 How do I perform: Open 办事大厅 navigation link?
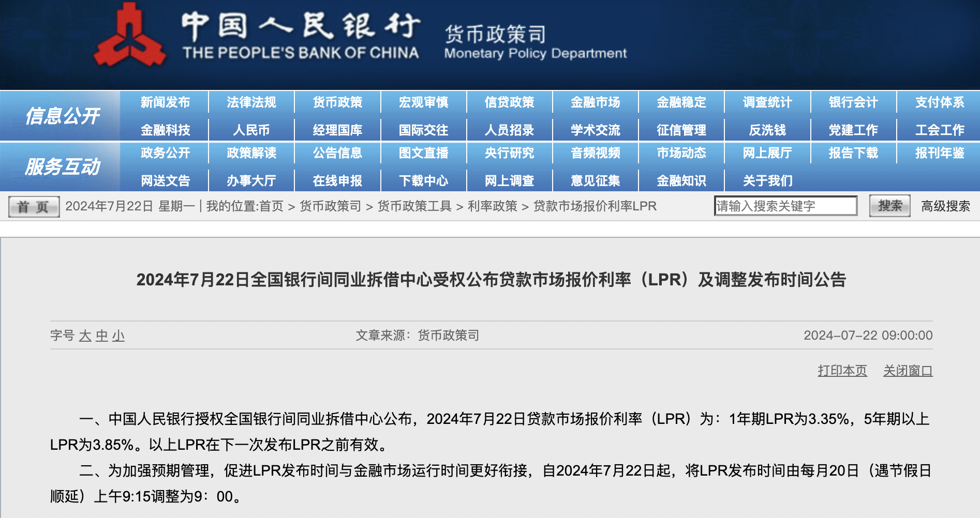251,180
